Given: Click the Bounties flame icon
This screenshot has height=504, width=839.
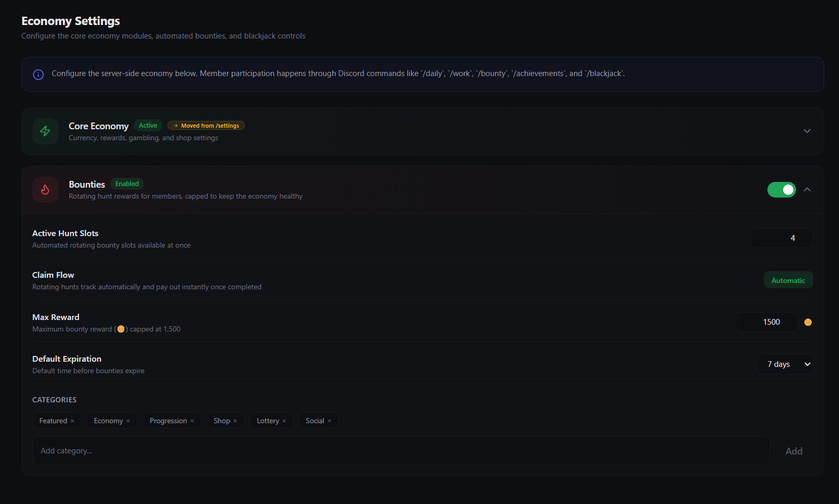Looking at the screenshot, I should pos(45,189).
